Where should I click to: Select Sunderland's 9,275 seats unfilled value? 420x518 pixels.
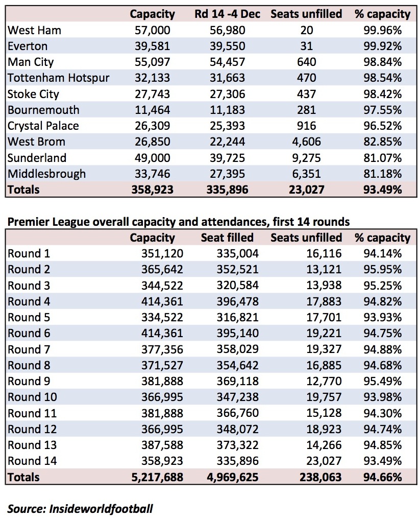307,157
